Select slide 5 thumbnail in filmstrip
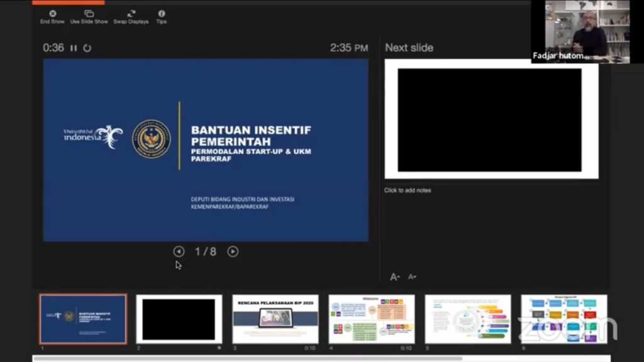Screen dimensions: 644x362 (468, 319)
